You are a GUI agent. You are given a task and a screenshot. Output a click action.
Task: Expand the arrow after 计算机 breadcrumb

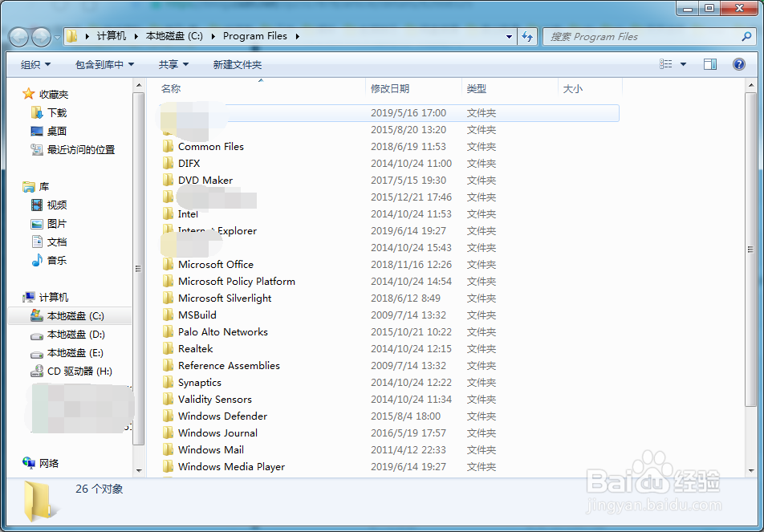pyautogui.click(x=135, y=37)
